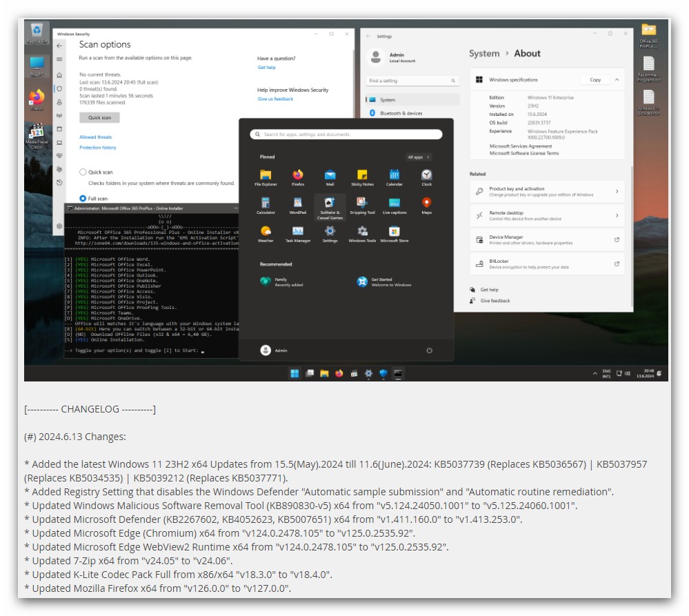Open the Calendar pinned app

pyautogui.click(x=394, y=178)
